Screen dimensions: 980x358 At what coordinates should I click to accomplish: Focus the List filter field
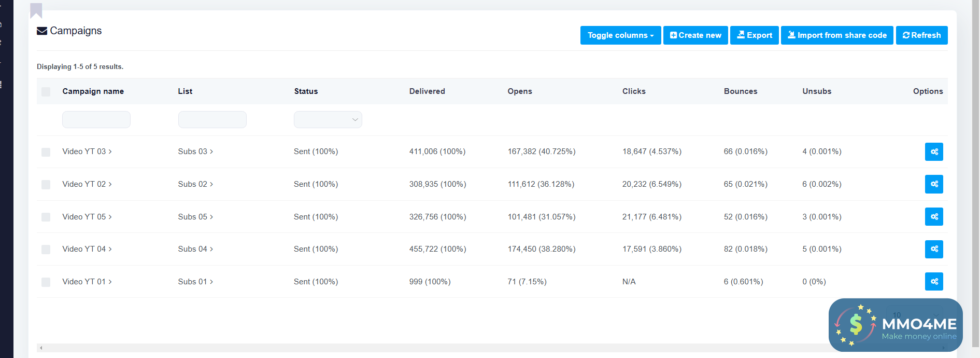212,119
